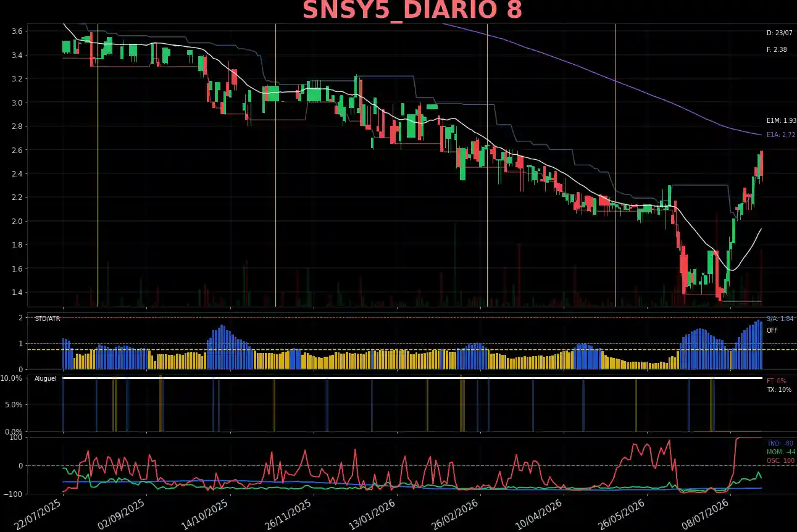This screenshot has width=797, height=532.
Task: Click the TX: 10% rate label
Action: 779,389
